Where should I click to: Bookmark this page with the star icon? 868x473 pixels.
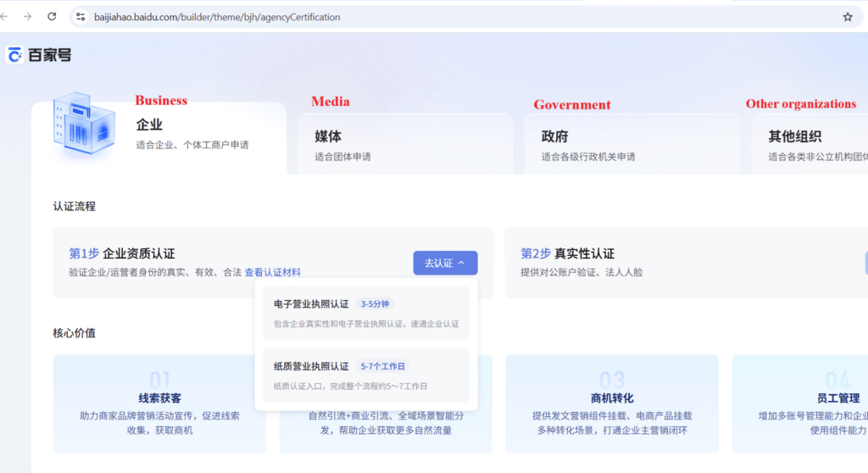tap(848, 17)
